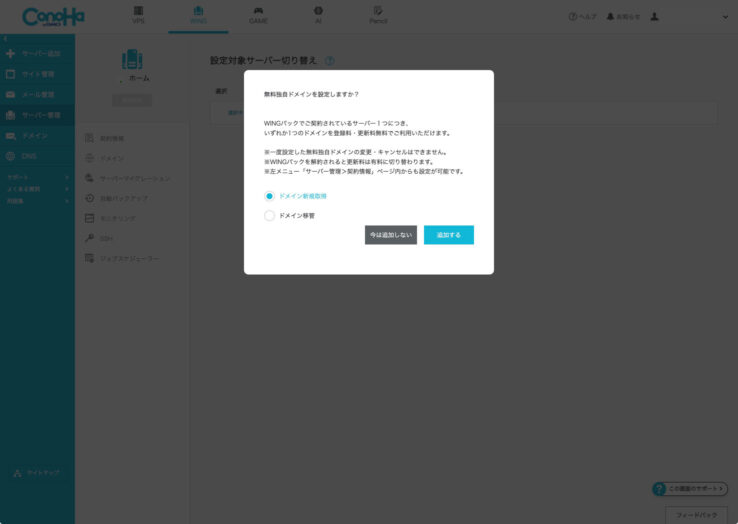Switch to the WING tab
This screenshot has height=524, width=738.
click(198, 16)
